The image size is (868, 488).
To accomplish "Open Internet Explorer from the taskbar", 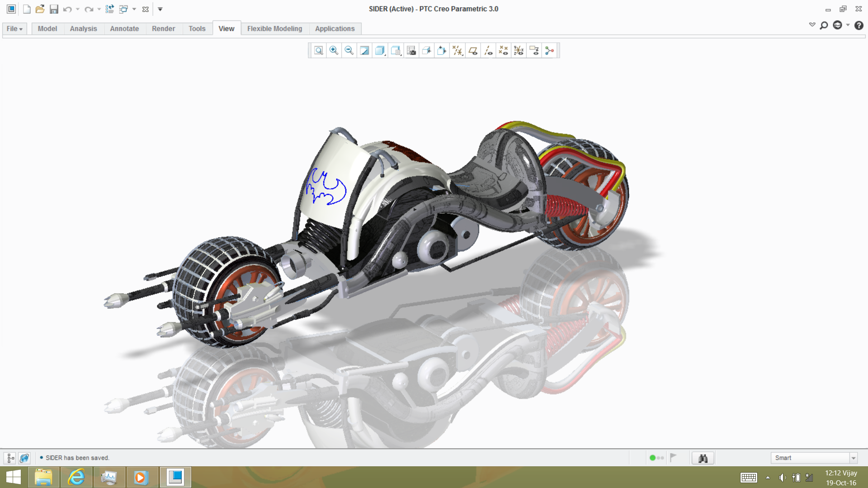I will 76,477.
